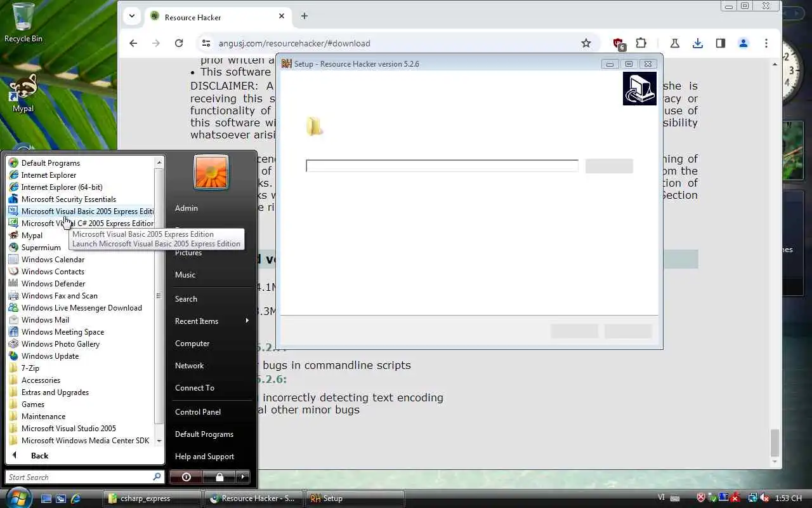The image size is (812, 508).
Task: Go back in the browser
Action: click(133, 43)
